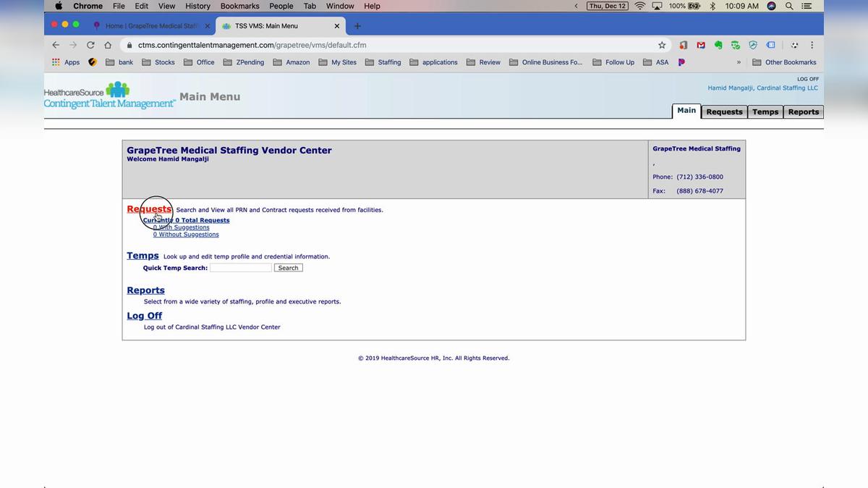Click the HealthcareSource Contingent Talent Management logo
This screenshot has height=488, width=868.
click(109, 96)
